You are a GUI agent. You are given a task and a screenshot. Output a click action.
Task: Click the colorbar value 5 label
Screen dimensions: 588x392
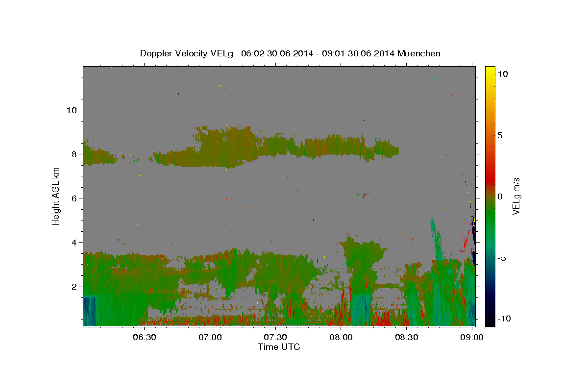coord(500,135)
